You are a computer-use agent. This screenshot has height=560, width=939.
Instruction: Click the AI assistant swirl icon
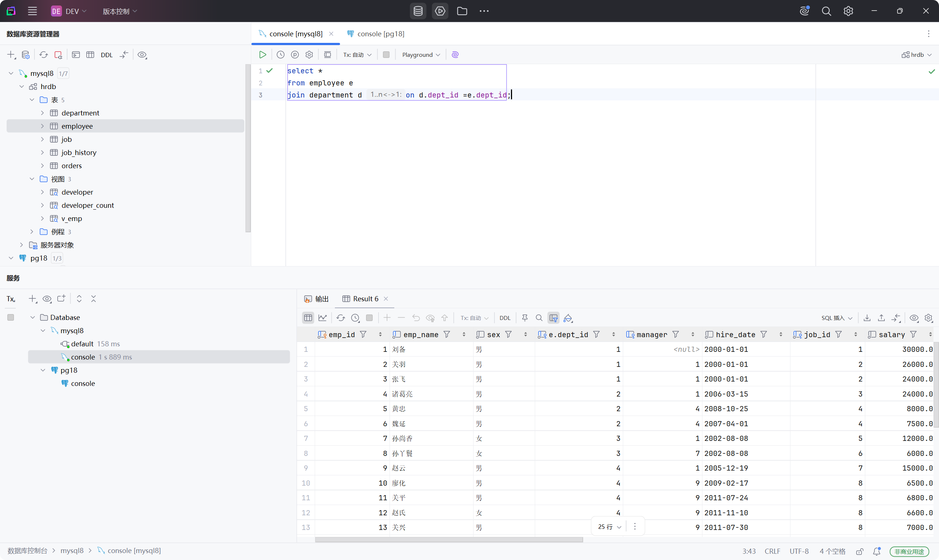tap(455, 55)
